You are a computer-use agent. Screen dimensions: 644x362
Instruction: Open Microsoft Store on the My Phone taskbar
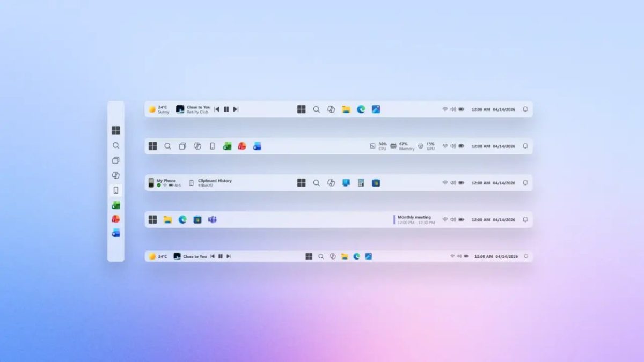click(376, 183)
